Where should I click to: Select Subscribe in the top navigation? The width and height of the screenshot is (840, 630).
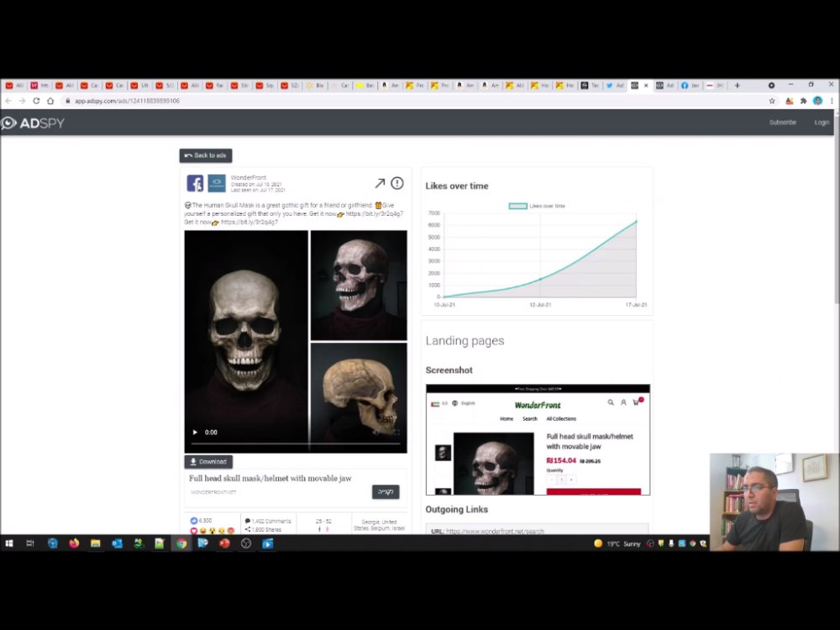click(x=783, y=123)
